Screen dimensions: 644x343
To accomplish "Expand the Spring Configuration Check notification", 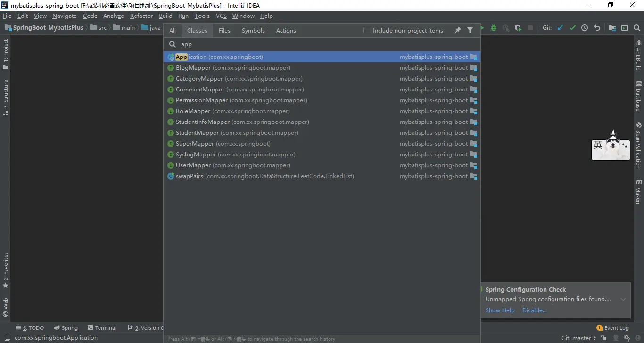I will [623, 299].
